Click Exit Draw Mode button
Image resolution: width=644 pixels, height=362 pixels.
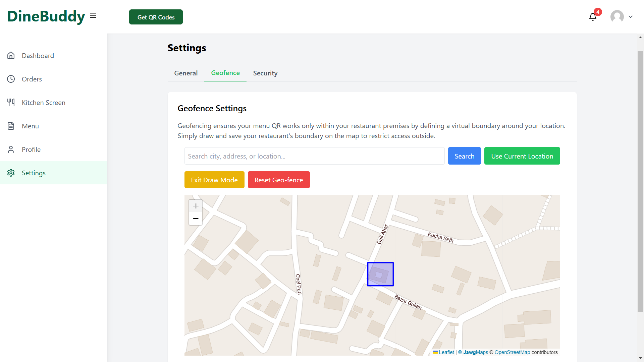point(214,180)
